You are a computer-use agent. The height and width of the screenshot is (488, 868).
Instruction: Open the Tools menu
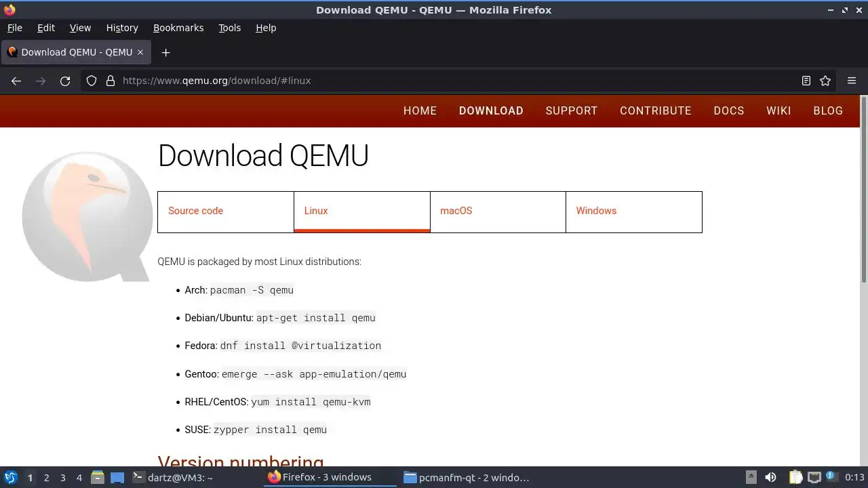[229, 28]
